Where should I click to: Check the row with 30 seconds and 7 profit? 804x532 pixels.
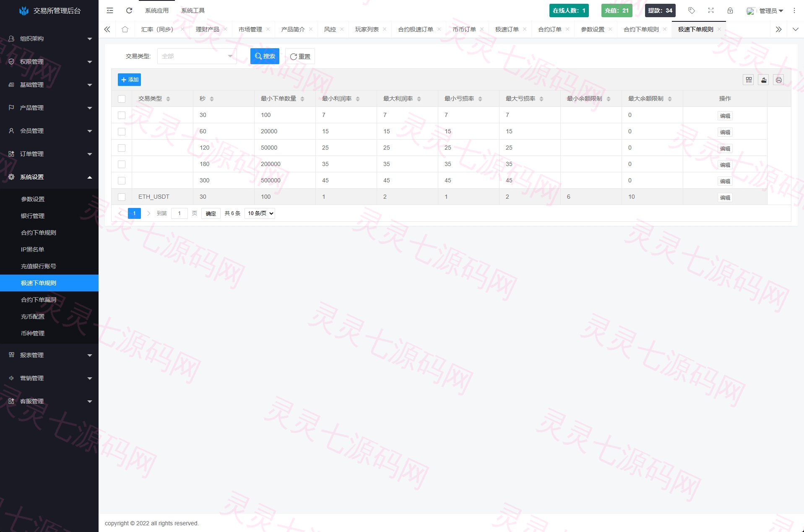click(122, 115)
